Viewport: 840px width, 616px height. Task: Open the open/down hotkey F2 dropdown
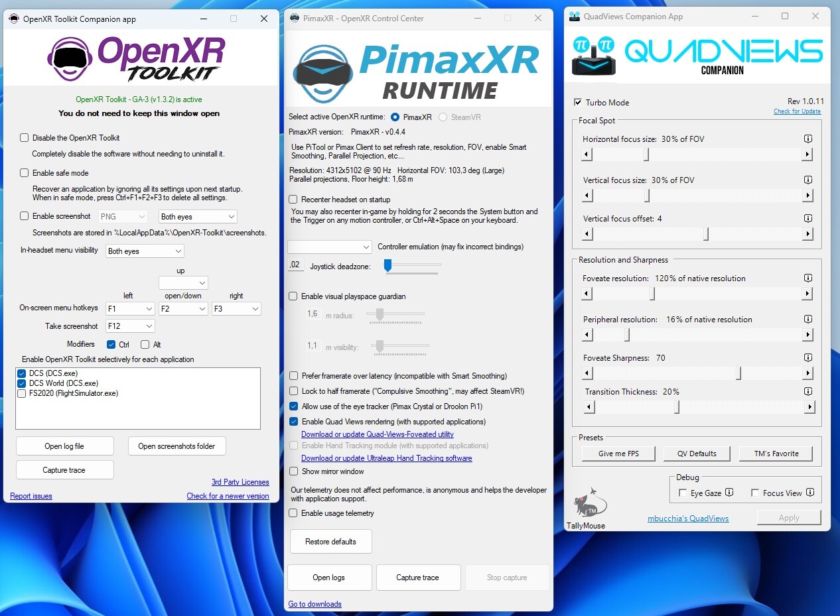[183, 309]
